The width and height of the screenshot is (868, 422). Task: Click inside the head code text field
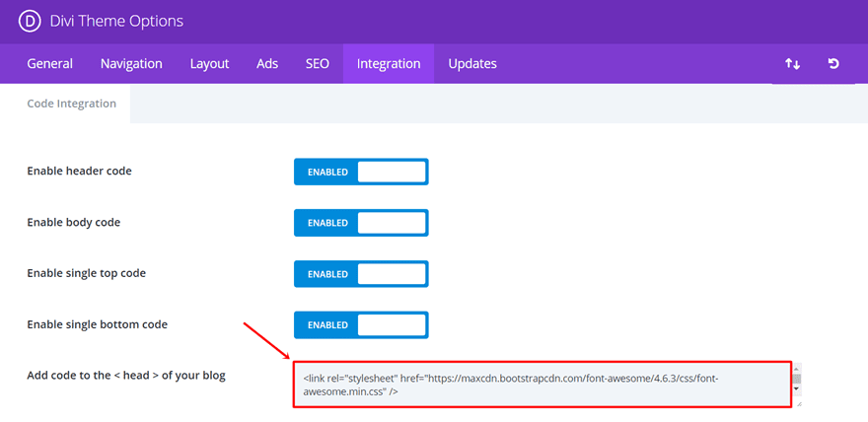542,385
